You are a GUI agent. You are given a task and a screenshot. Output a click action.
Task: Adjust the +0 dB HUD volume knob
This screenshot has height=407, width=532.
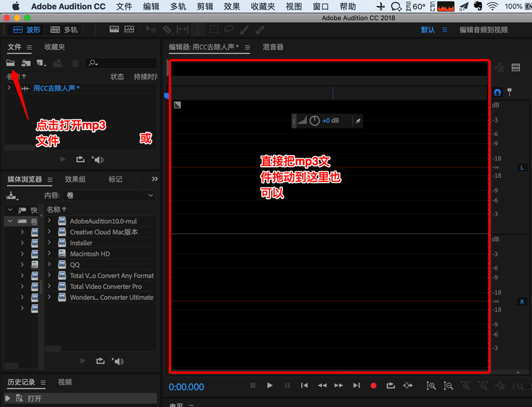click(x=314, y=120)
